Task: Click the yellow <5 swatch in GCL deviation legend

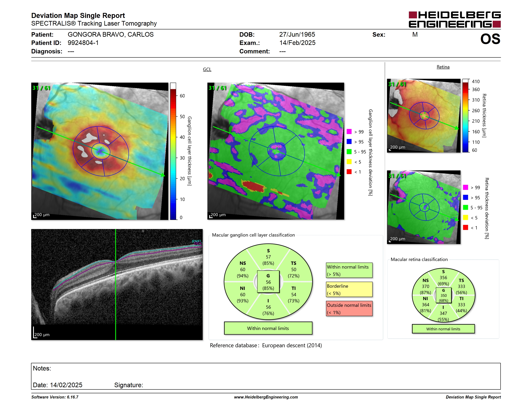Action: coord(349,162)
